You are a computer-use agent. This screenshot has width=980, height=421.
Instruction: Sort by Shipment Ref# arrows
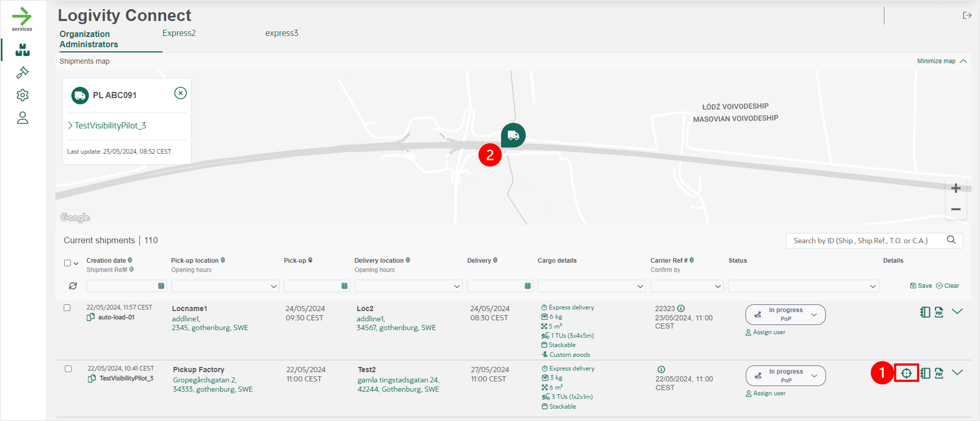tap(132, 269)
